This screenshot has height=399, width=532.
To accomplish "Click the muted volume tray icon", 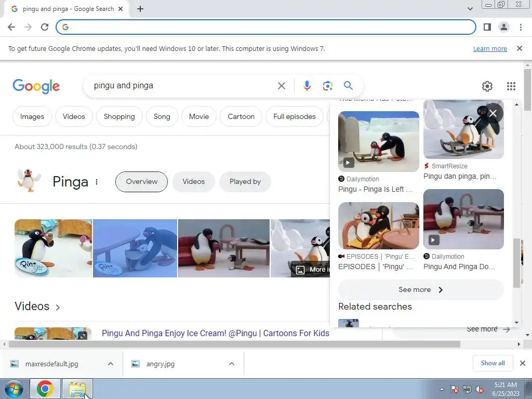I will tap(480, 389).
